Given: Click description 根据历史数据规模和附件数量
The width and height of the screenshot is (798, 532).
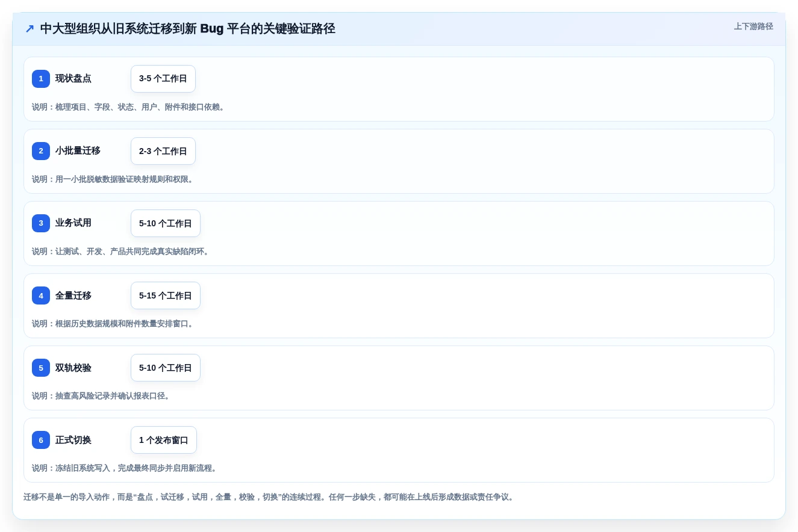Looking at the screenshot, I should pyautogui.click(x=114, y=324).
